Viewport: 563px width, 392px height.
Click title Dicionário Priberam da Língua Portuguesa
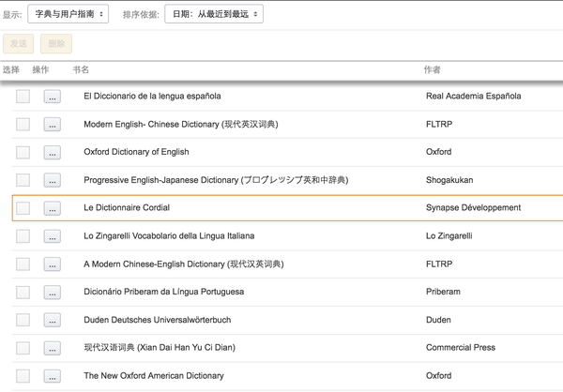pos(163,292)
